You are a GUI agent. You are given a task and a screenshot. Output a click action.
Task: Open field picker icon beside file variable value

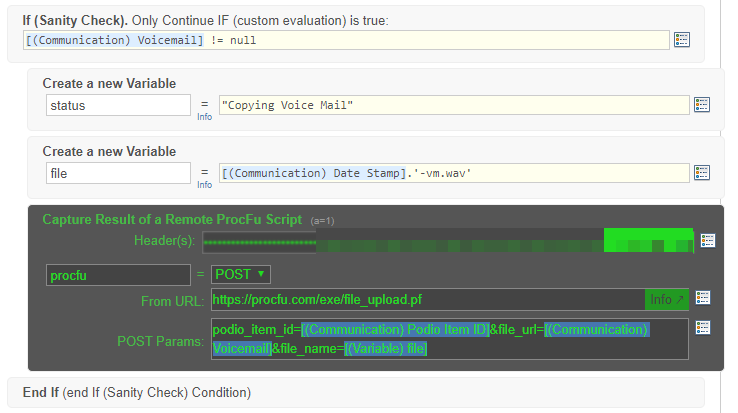click(x=702, y=172)
